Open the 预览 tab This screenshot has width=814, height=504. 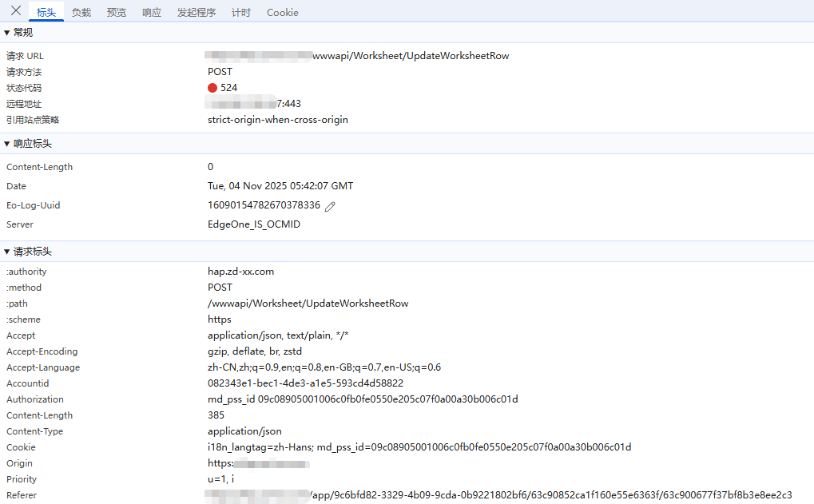117,13
